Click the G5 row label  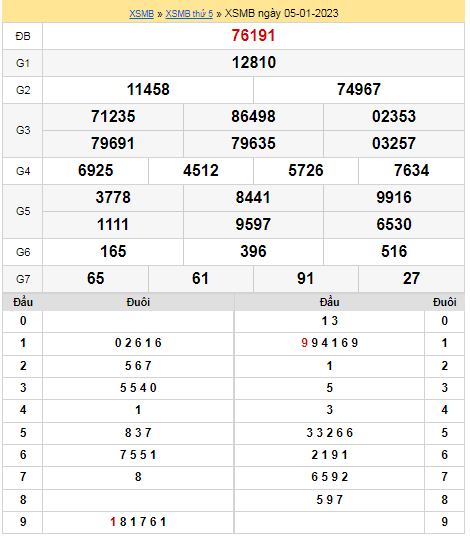point(23,211)
